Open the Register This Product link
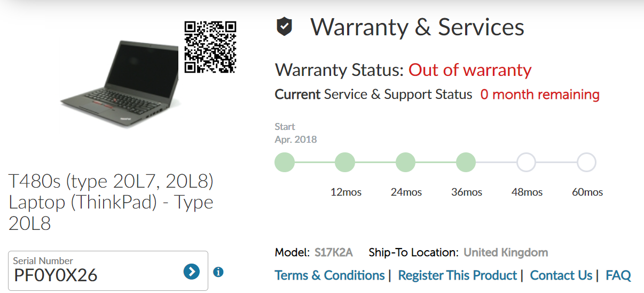Image resolution: width=644 pixels, height=293 pixels. click(x=458, y=275)
